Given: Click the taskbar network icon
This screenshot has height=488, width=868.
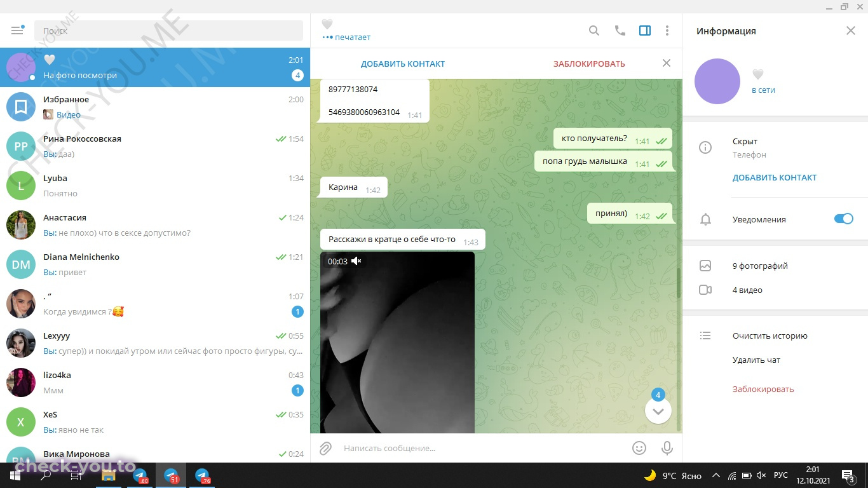Looking at the screenshot, I should point(731,475).
